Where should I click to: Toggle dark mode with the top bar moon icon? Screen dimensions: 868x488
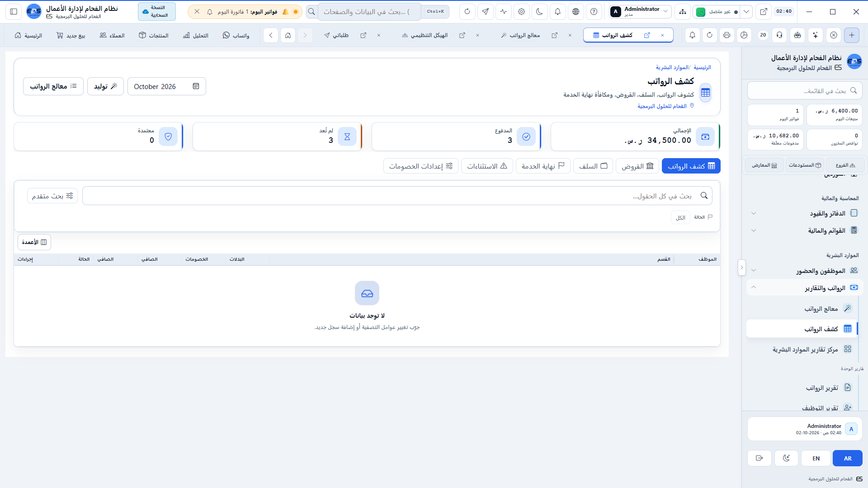coord(539,12)
